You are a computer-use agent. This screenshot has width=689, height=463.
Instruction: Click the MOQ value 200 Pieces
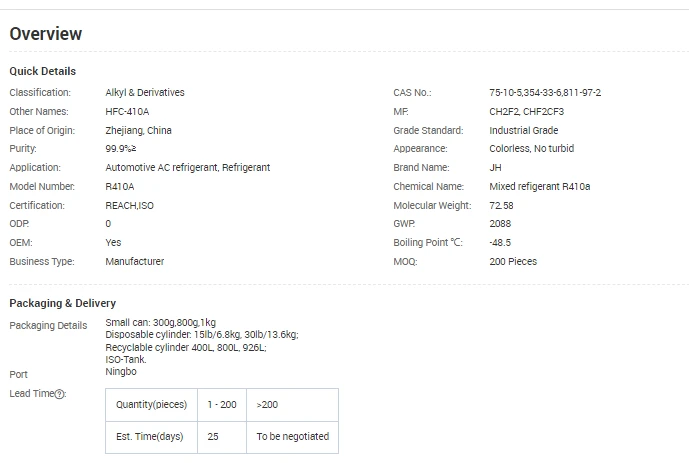(x=513, y=261)
